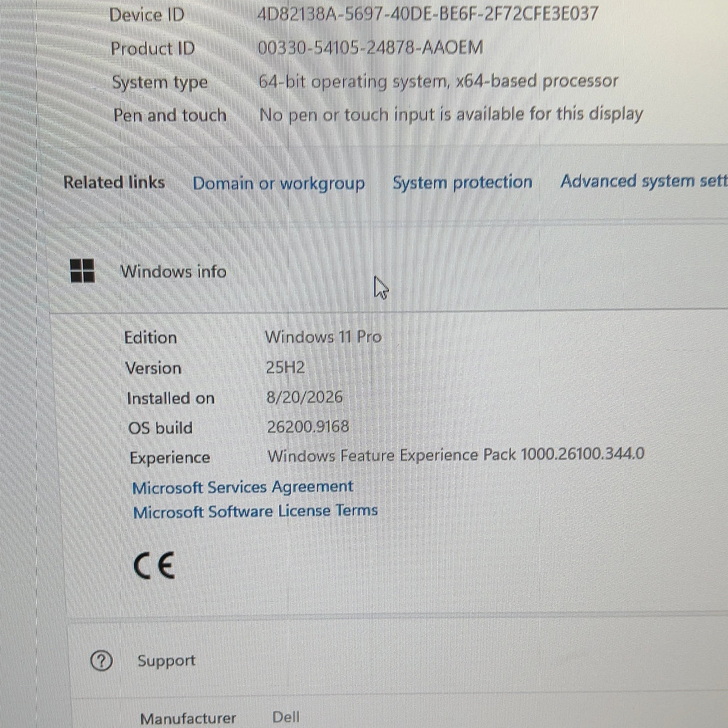The height and width of the screenshot is (728, 728).
Task: Click the Manufacturer label
Action: pos(188,718)
